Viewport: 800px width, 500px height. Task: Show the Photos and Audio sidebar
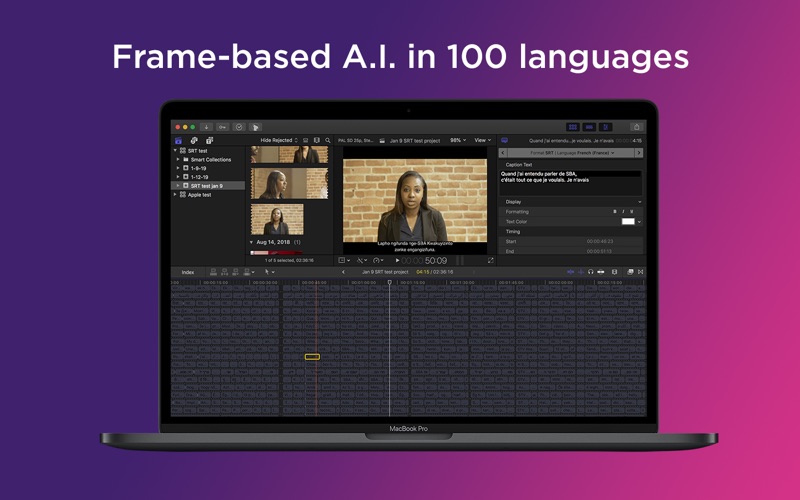coord(194,141)
